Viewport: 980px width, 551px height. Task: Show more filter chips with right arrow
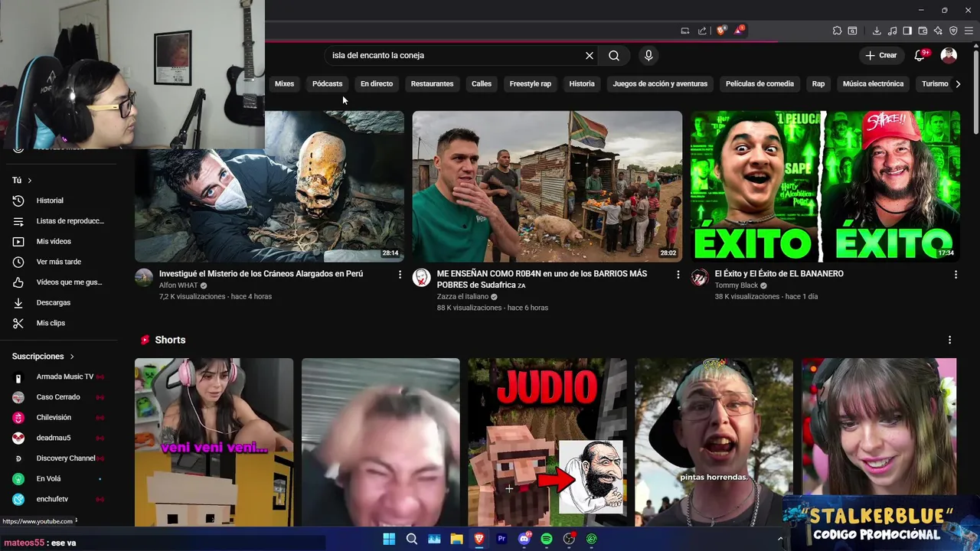click(958, 84)
